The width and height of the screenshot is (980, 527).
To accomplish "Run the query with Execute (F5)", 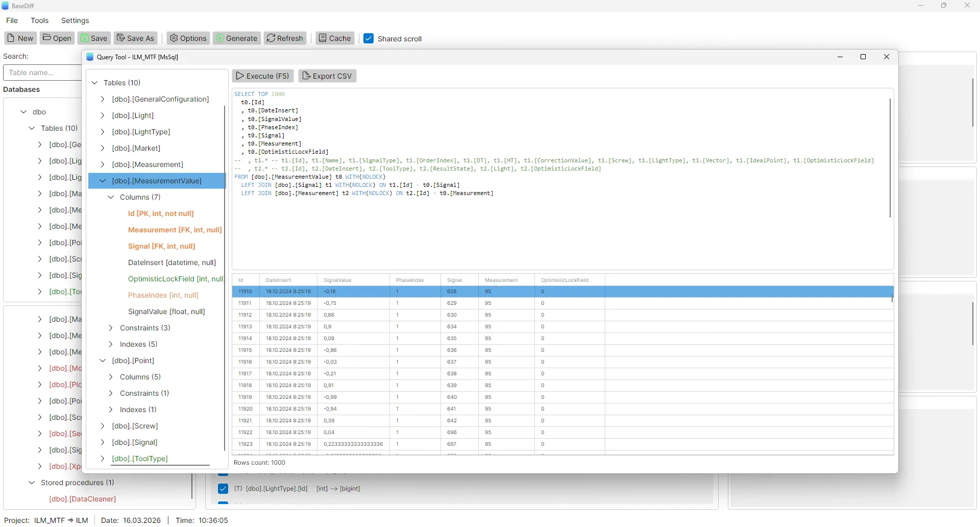I will click(x=262, y=76).
